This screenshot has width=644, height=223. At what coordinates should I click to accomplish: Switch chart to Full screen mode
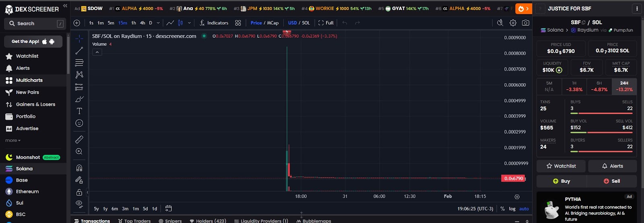coord(326,23)
